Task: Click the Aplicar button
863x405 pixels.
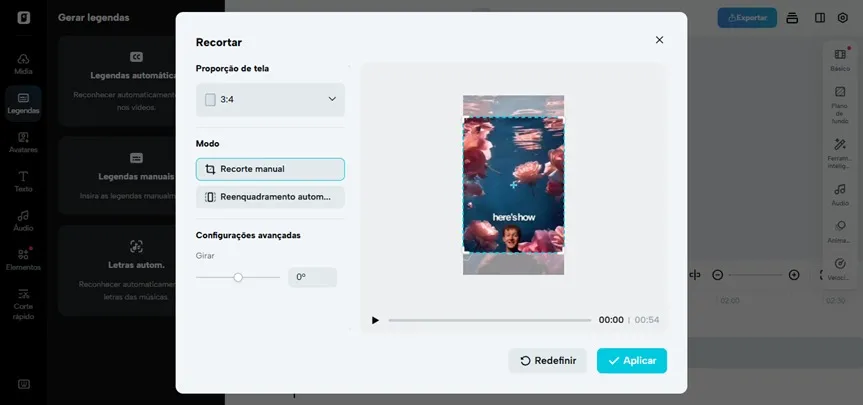Action: pyautogui.click(x=631, y=360)
